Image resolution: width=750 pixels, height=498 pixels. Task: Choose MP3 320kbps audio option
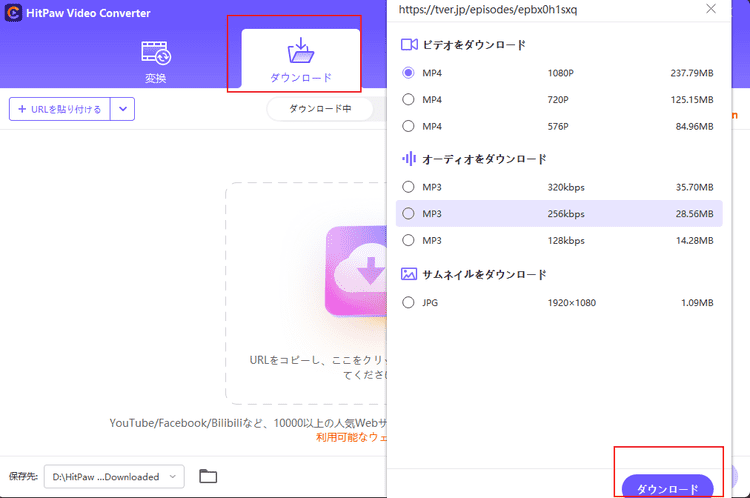[x=408, y=187]
